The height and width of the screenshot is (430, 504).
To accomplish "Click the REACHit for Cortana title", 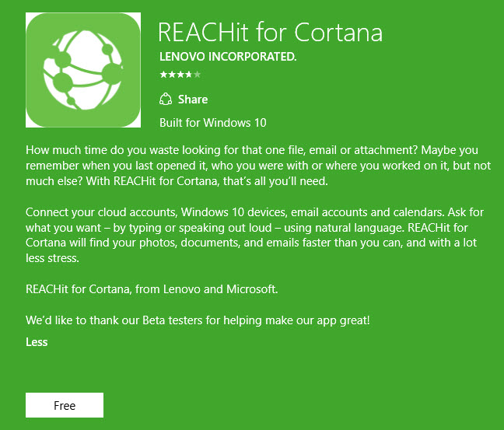I will pyautogui.click(x=270, y=32).
